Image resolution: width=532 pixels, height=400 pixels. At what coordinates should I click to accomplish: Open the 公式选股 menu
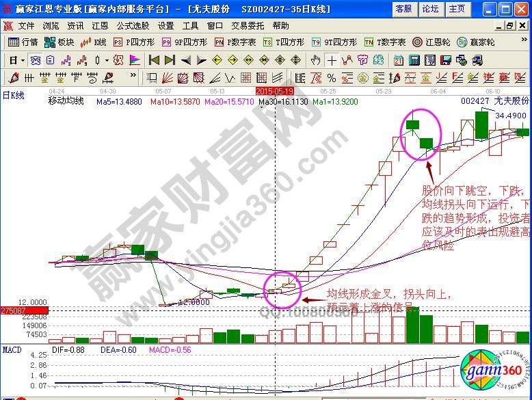click(133, 25)
